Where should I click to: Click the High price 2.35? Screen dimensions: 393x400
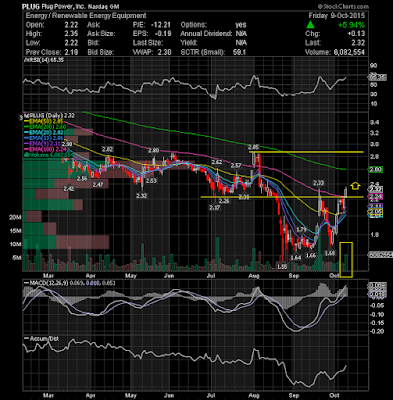coord(72,34)
